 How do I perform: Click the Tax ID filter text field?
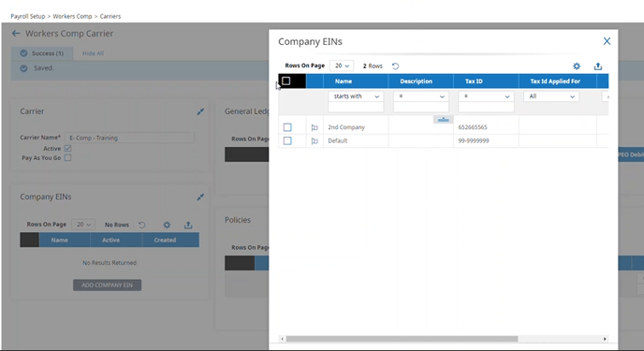[x=487, y=107]
